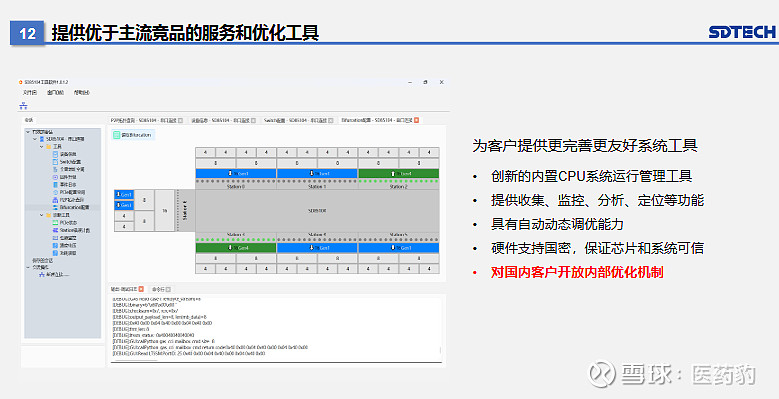Click log line with 'mailbox cmd return code'
779x399 pixels.
[x=210, y=347]
